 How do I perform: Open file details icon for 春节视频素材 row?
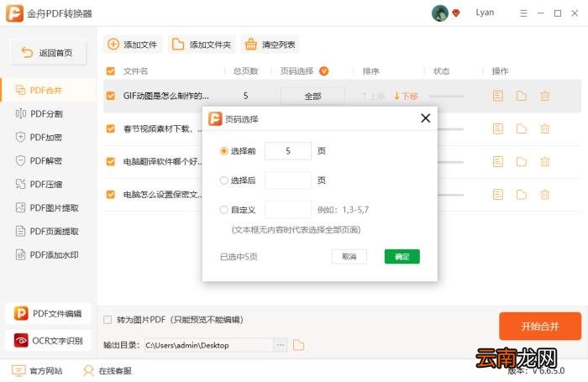click(x=498, y=129)
